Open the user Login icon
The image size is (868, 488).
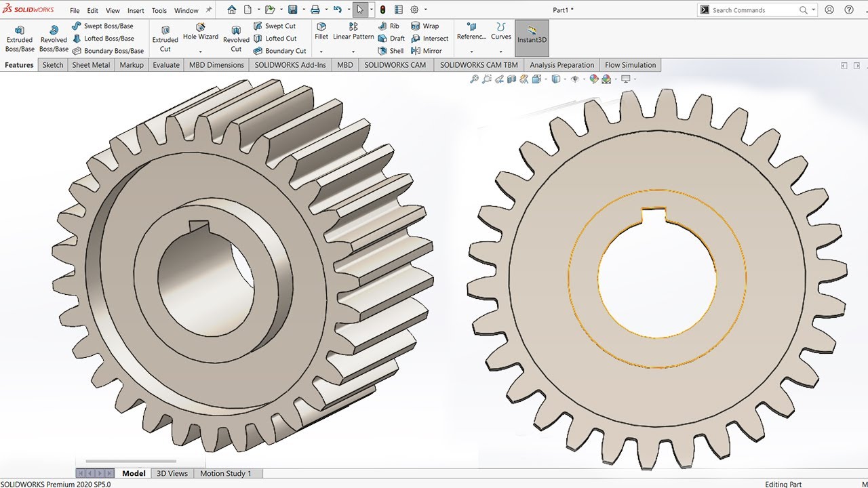click(x=830, y=9)
